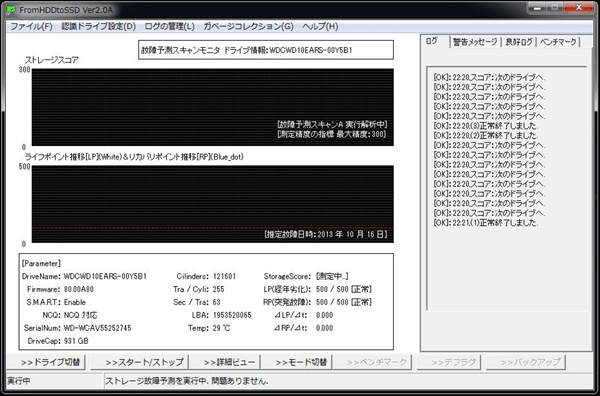Click the status bar message text
Screen dimensions: 600x396
[187, 381]
